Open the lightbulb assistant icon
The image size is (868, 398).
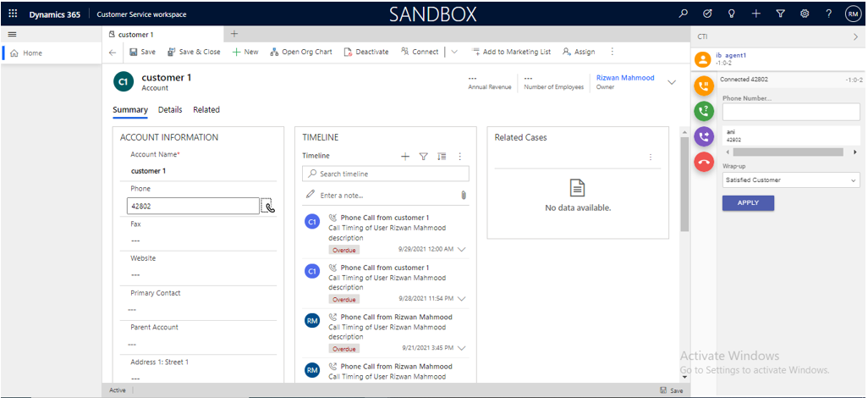click(731, 14)
